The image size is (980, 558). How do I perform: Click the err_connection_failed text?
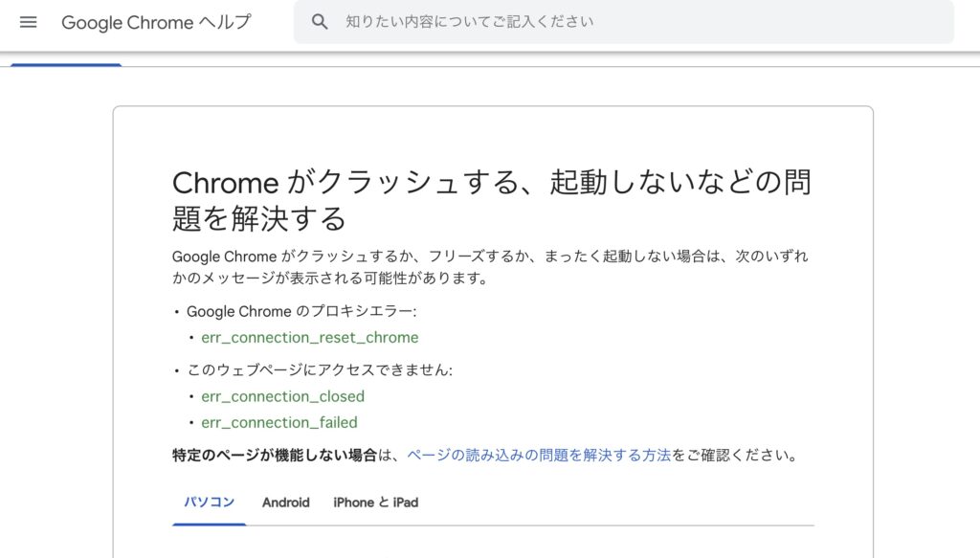tap(279, 422)
